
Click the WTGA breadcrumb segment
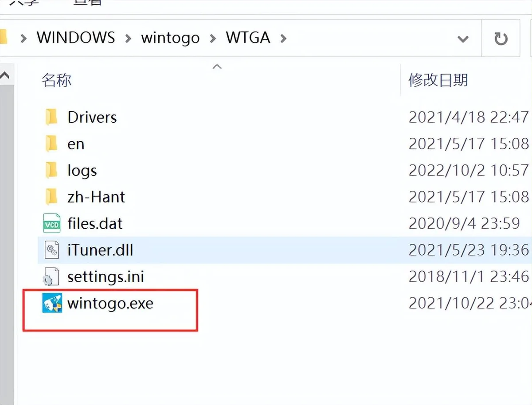click(x=248, y=38)
